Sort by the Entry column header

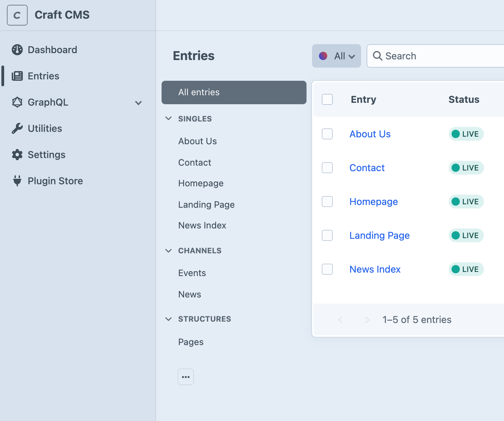(x=364, y=99)
